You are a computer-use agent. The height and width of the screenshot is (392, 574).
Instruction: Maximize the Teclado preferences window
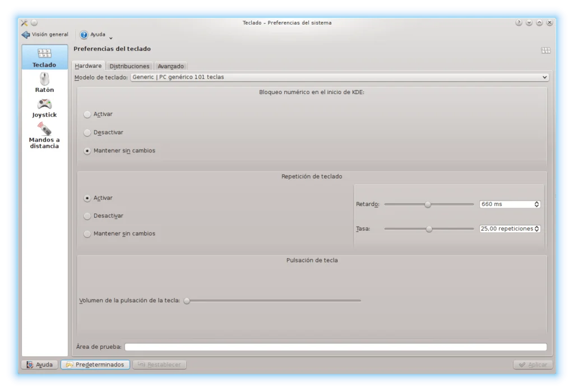pyautogui.click(x=539, y=22)
